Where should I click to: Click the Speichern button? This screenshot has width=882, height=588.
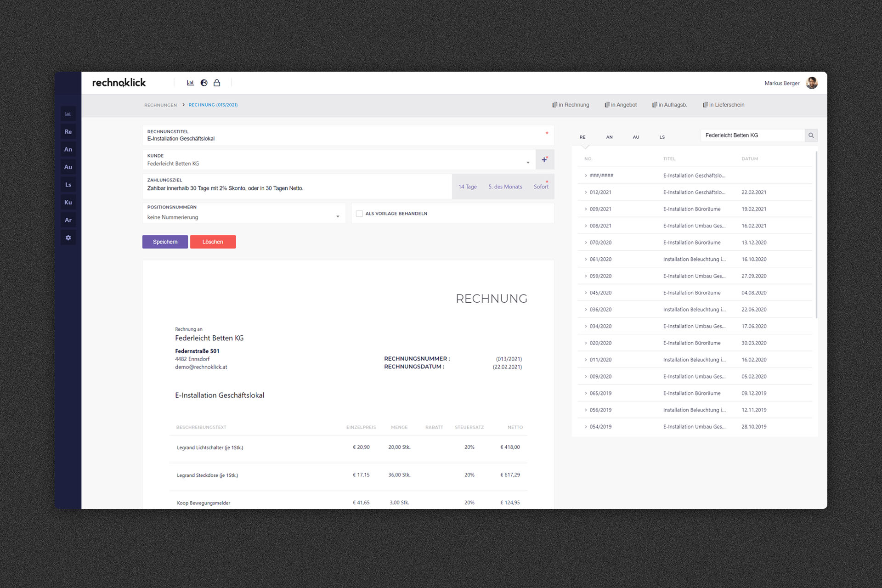coord(165,242)
